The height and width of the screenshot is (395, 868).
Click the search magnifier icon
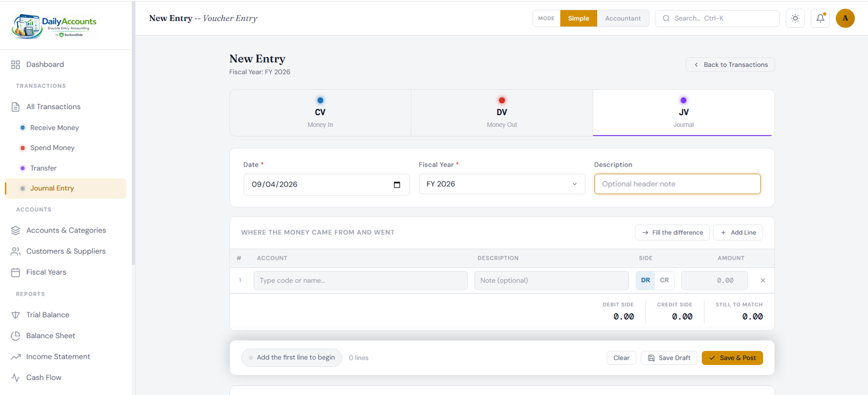click(666, 18)
